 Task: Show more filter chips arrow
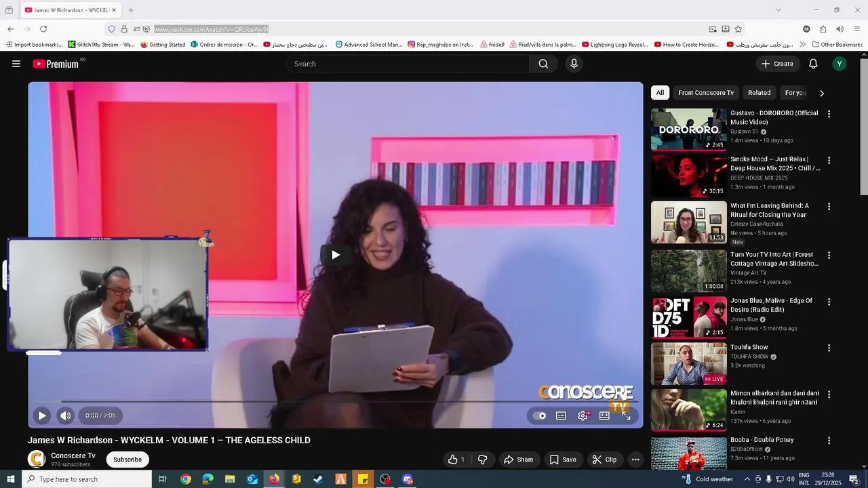(x=822, y=93)
